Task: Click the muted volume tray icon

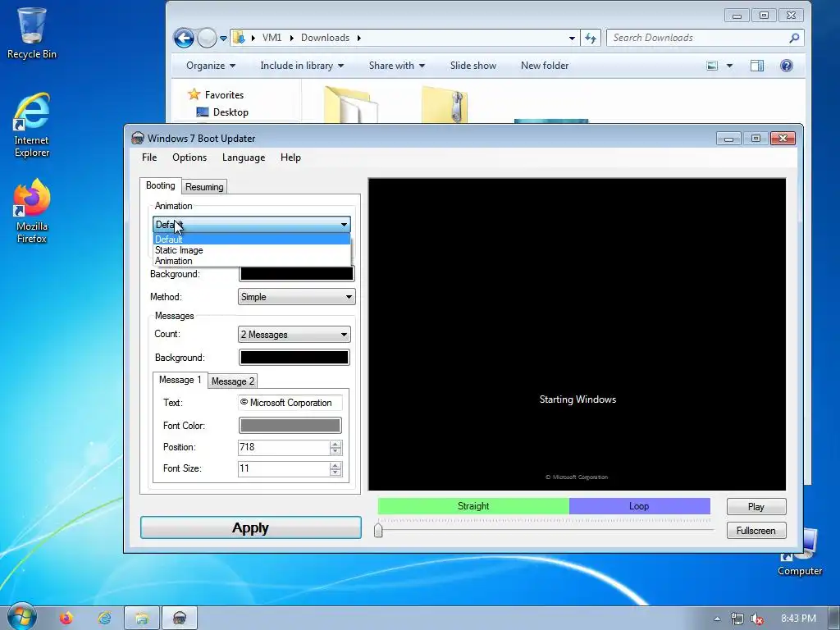Action: coord(757,619)
